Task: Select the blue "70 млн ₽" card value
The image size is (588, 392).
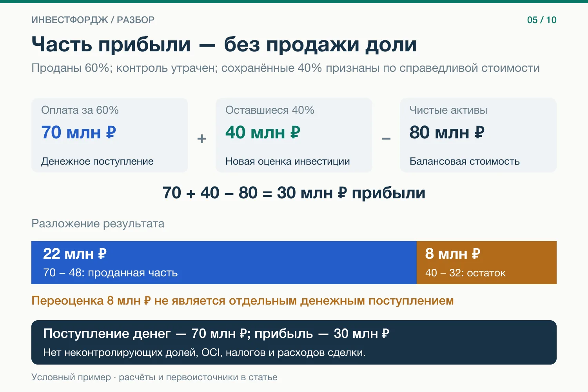Action: tap(79, 132)
